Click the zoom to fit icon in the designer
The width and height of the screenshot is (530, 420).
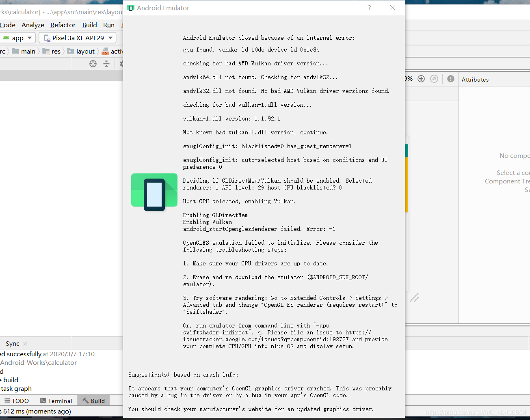point(434,79)
